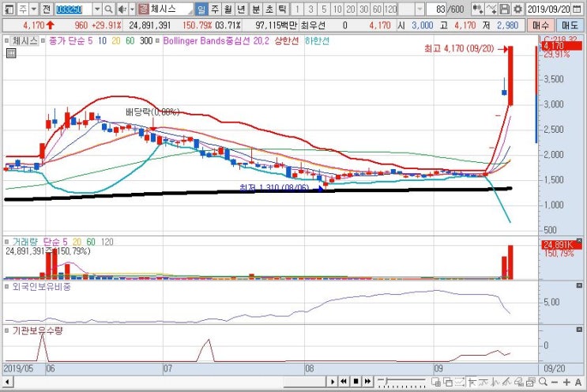
Task: Click the pencil drawing tool icon
Action: (x=507, y=382)
